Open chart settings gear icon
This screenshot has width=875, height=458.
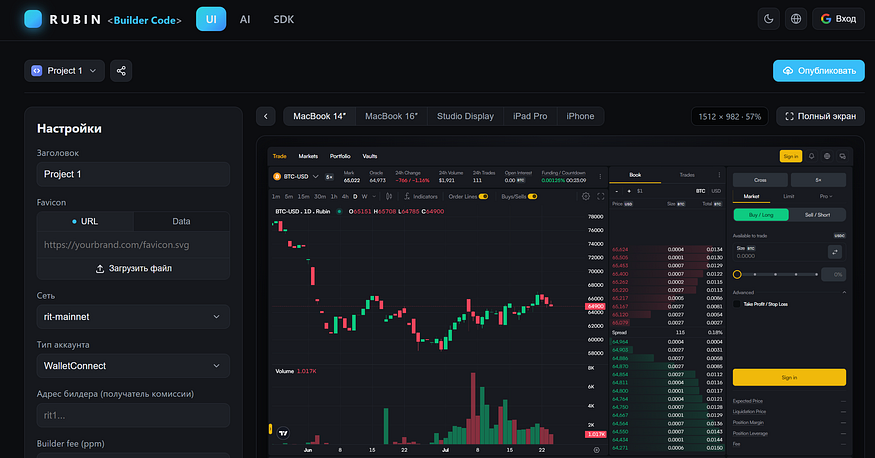(585, 196)
